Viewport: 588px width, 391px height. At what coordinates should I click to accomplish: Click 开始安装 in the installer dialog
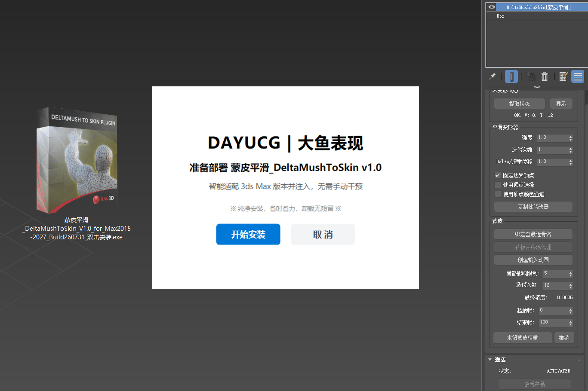pos(248,234)
